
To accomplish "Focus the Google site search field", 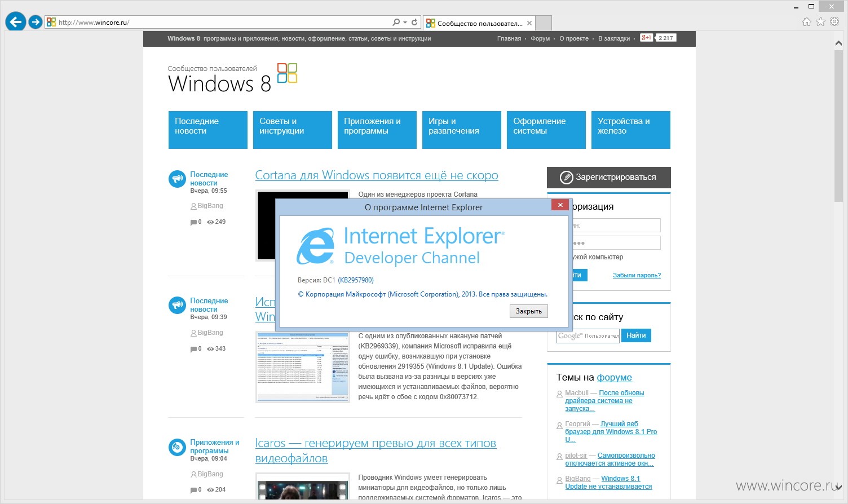I will [588, 336].
